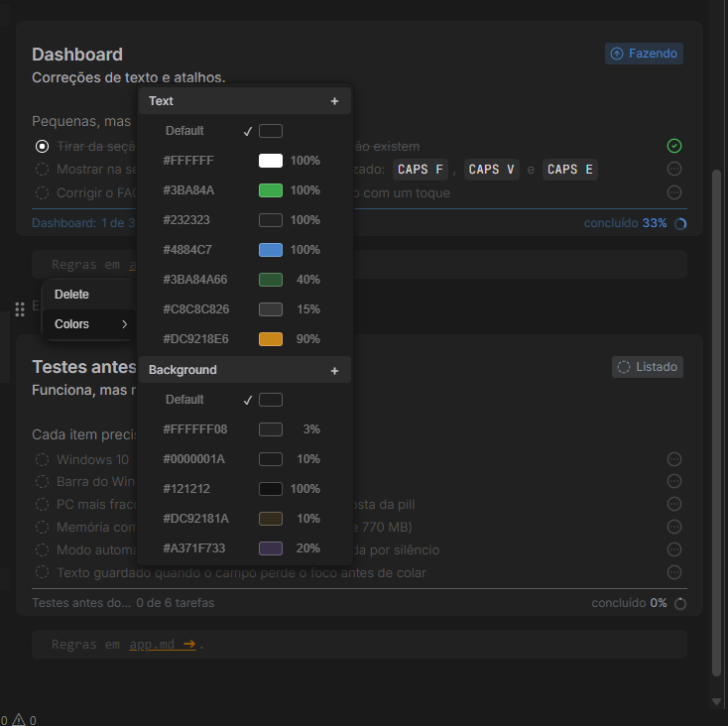Check the 'Memória com' task circle

43,528
